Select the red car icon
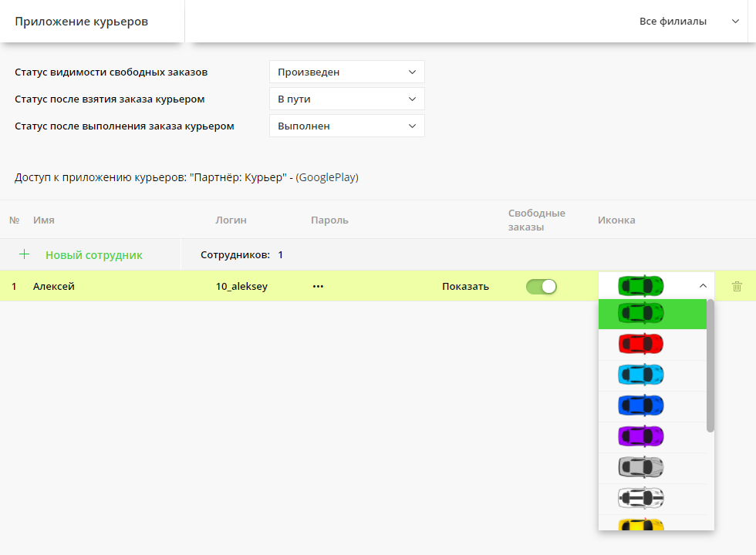756x555 pixels. [x=640, y=344]
